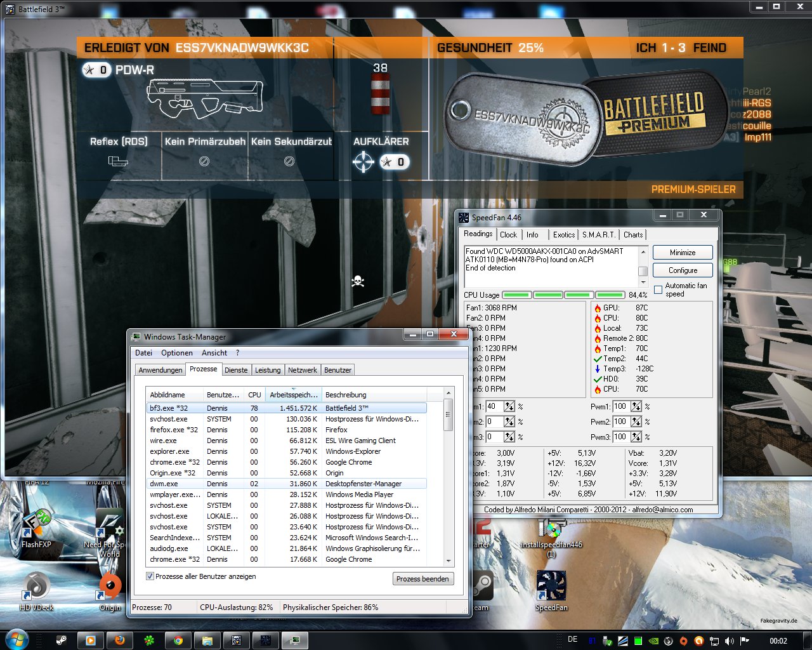The width and height of the screenshot is (812, 650).
Task: Switch to the Netzwerk tab
Action: (x=303, y=370)
